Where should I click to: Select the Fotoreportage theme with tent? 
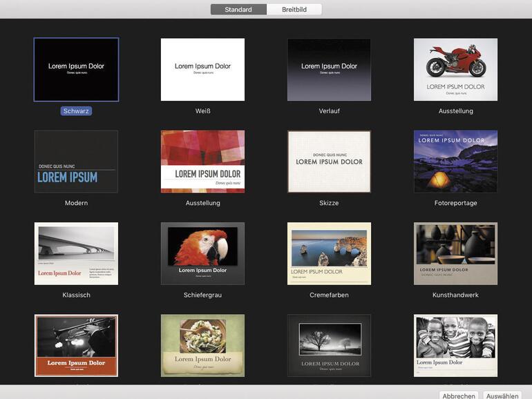pyautogui.click(x=455, y=162)
